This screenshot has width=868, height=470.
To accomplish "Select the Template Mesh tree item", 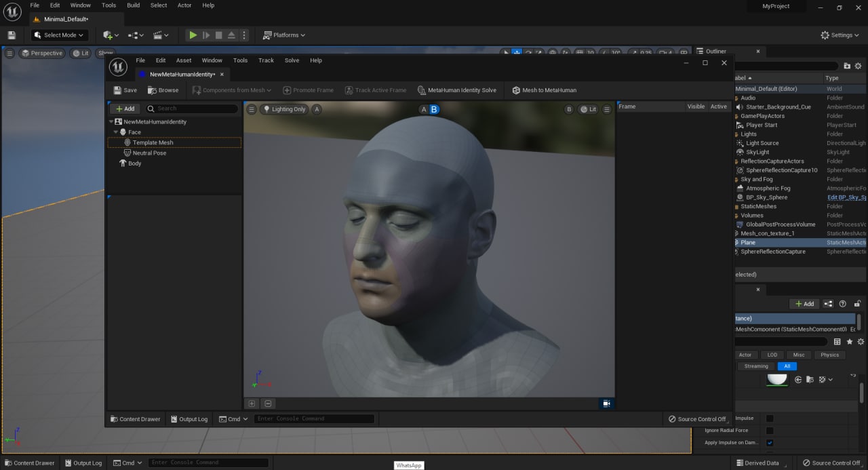I will click(174, 142).
